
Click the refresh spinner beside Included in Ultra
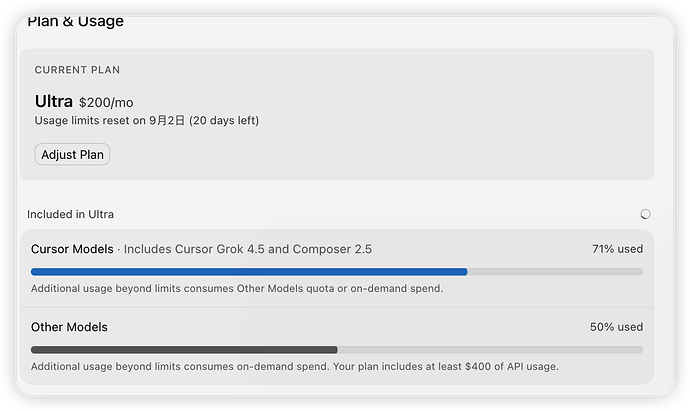coord(645,214)
